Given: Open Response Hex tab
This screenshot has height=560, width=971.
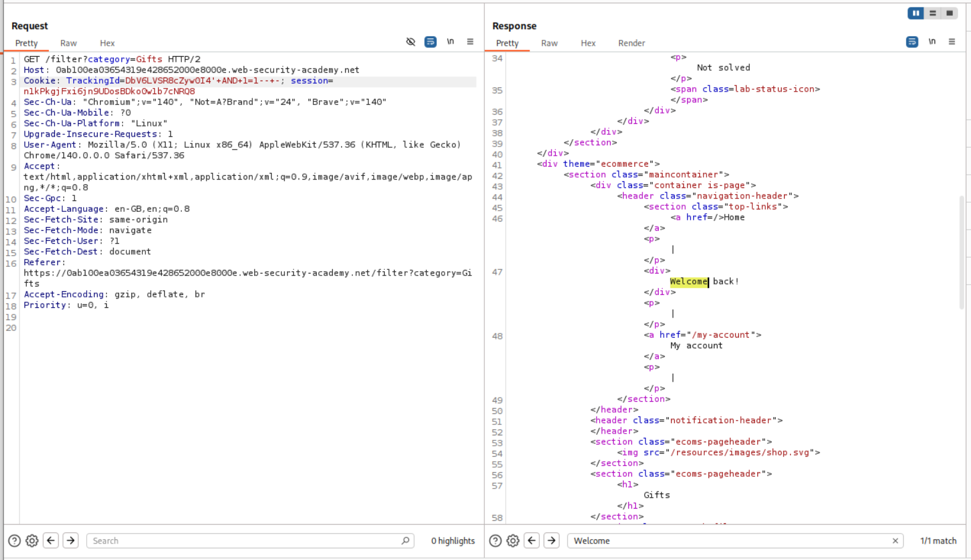Looking at the screenshot, I should (x=588, y=43).
